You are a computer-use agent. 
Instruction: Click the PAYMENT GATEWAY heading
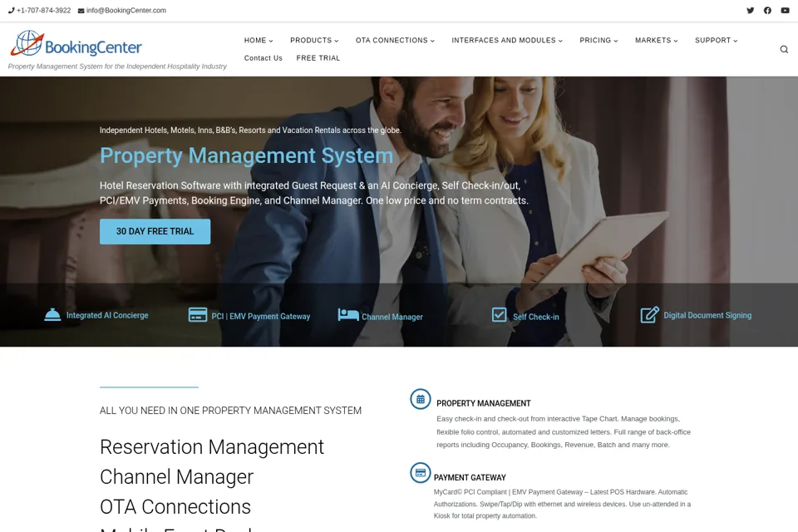coord(470,477)
